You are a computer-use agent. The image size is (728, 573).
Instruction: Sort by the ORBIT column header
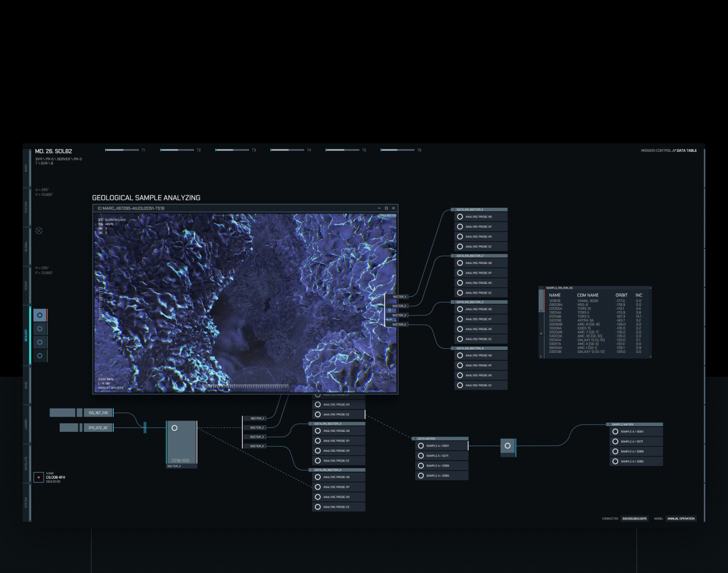621,295
